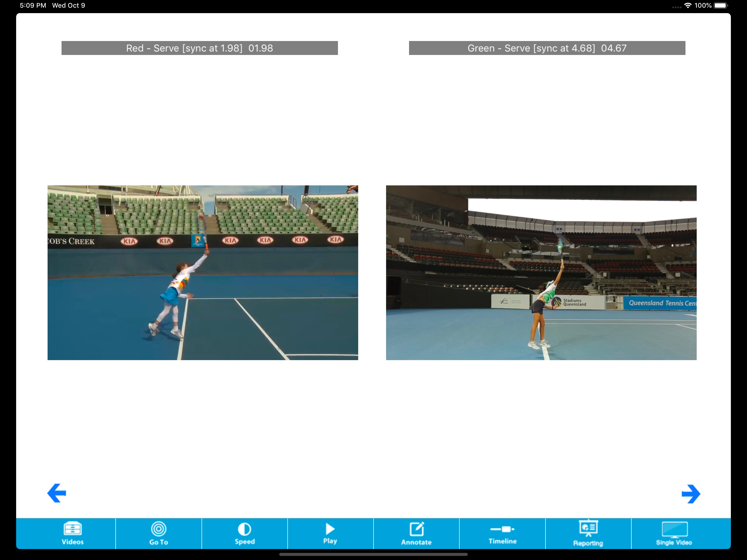747x560 pixels.
Task: Play both synced videos
Action: (x=330, y=533)
